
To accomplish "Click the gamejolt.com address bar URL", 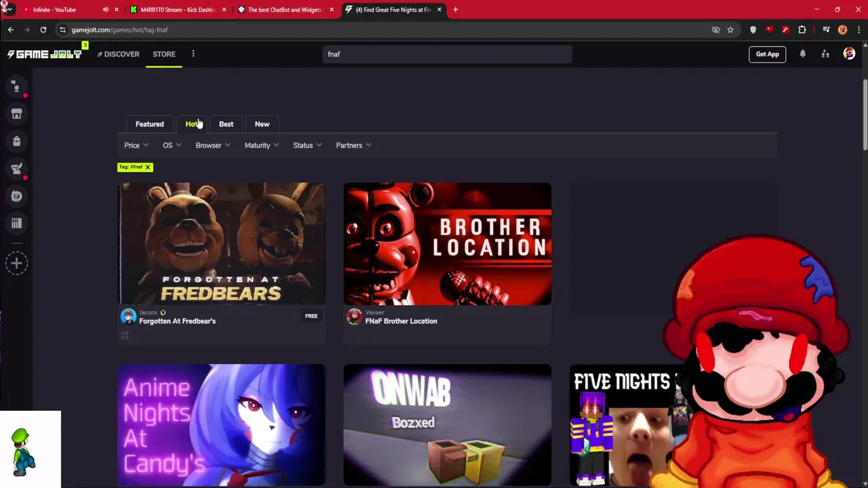I will click(119, 30).
